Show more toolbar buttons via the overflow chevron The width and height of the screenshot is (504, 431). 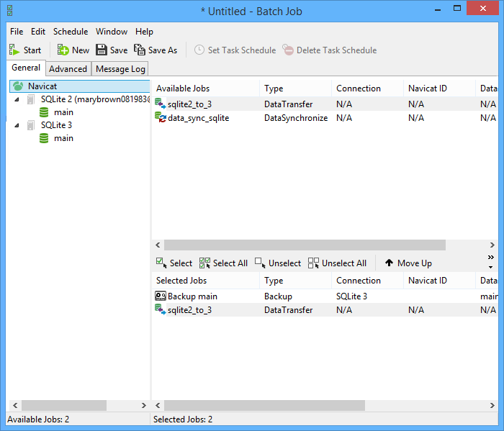(490, 258)
